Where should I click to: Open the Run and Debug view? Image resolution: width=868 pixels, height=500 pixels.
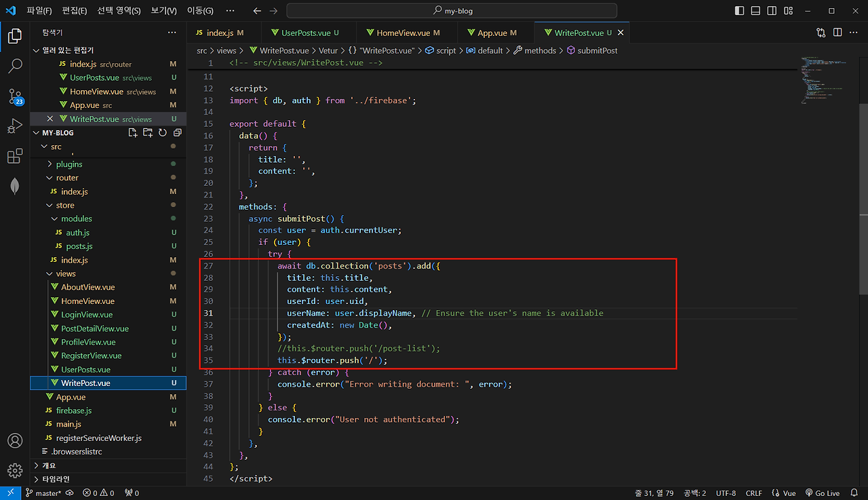tap(15, 126)
